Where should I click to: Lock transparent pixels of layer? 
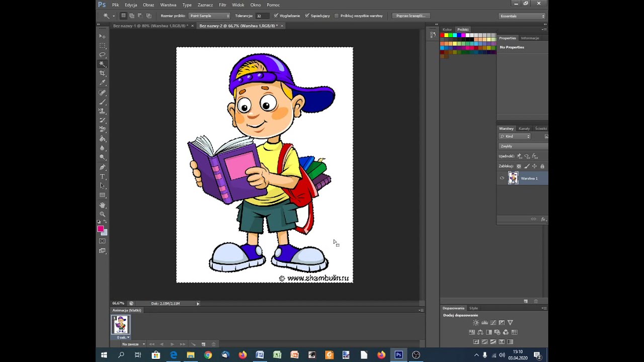point(519,166)
